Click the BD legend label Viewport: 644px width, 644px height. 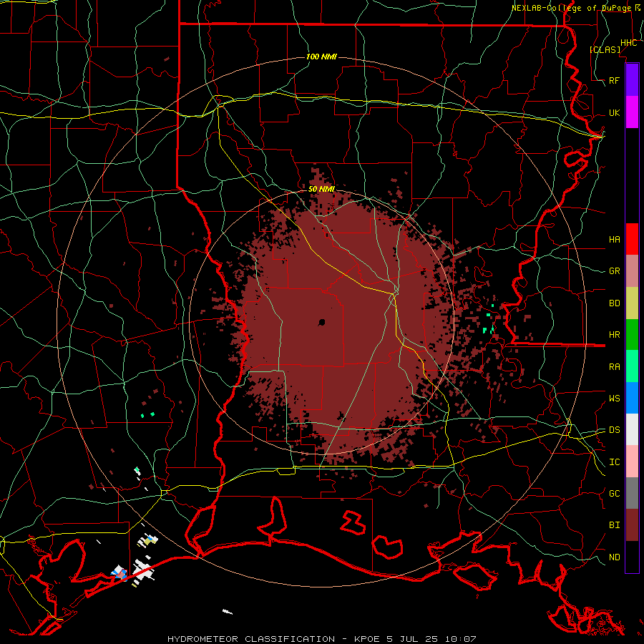coord(615,303)
